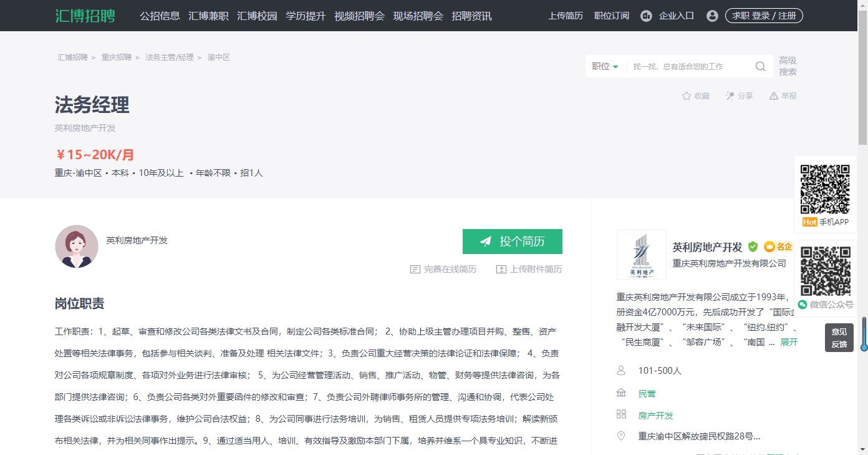Open the 企业入口 link

(677, 16)
